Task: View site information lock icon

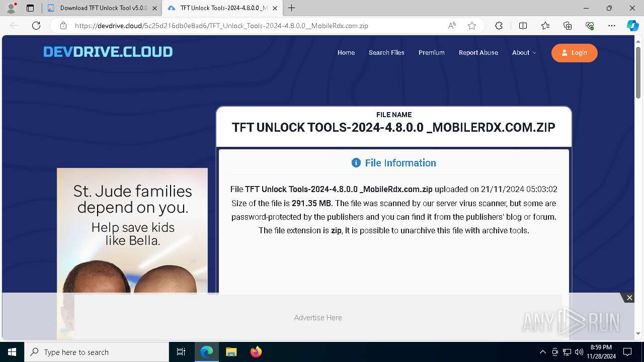Action: point(63,26)
